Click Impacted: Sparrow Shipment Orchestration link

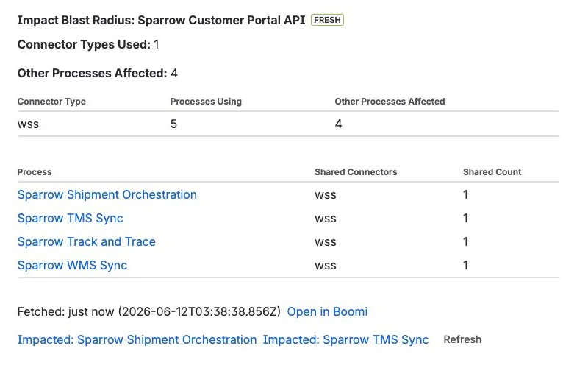coord(137,339)
